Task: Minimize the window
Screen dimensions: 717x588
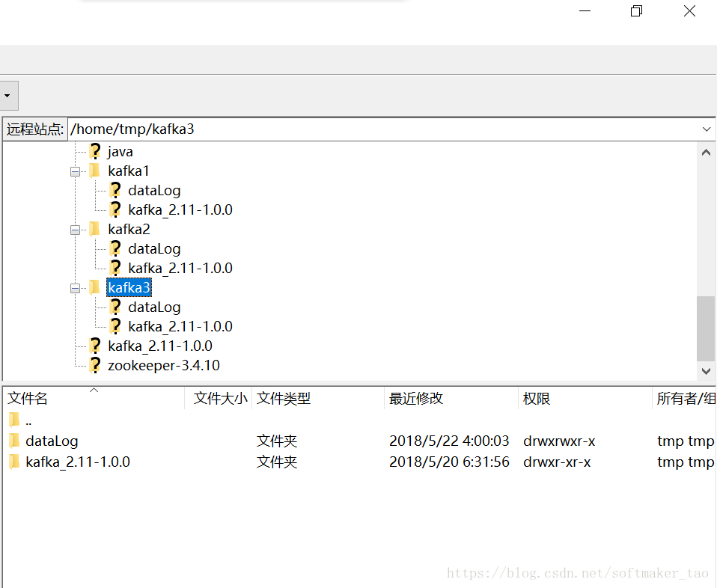Action: (585, 11)
